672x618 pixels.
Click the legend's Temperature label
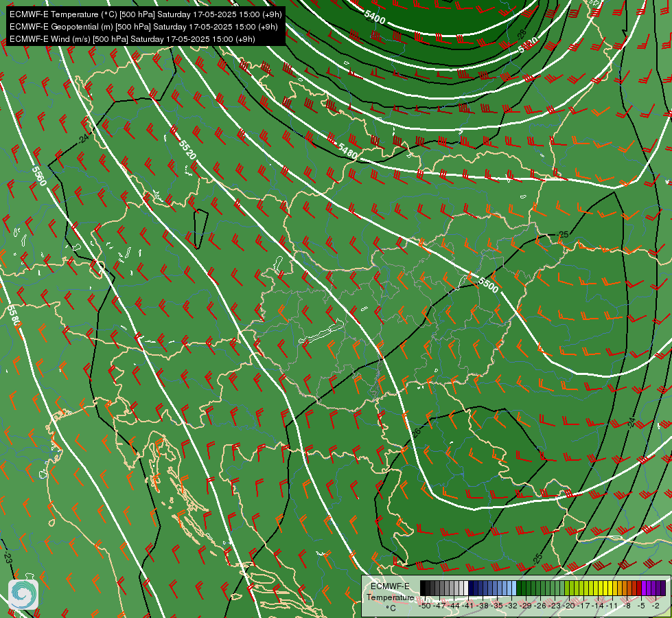point(391,597)
